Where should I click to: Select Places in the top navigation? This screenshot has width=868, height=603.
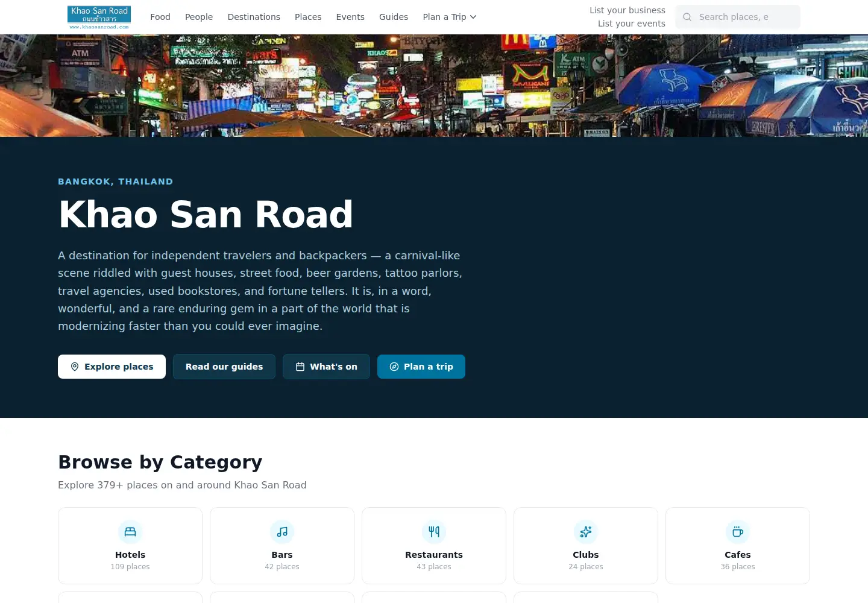(x=308, y=17)
